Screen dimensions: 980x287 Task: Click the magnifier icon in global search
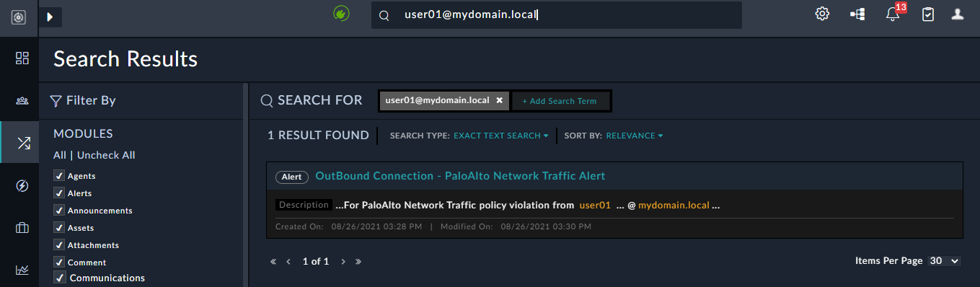click(384, 15)
